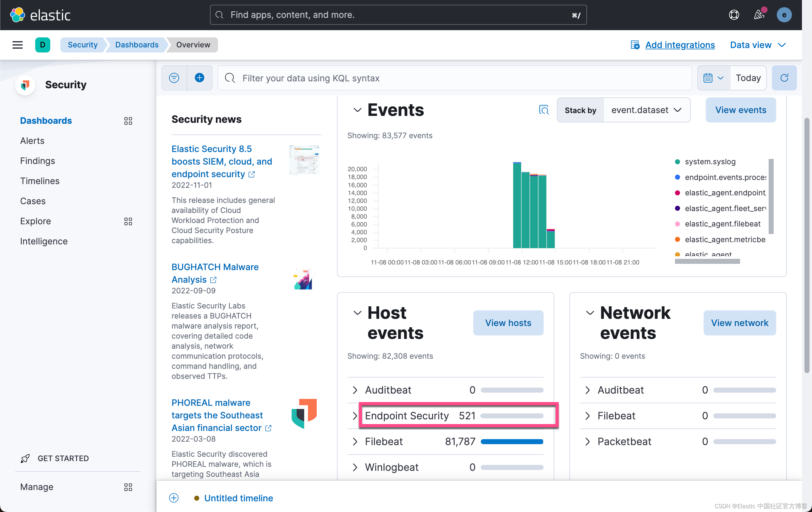Focus the Find apps search field

pos(398,15)
